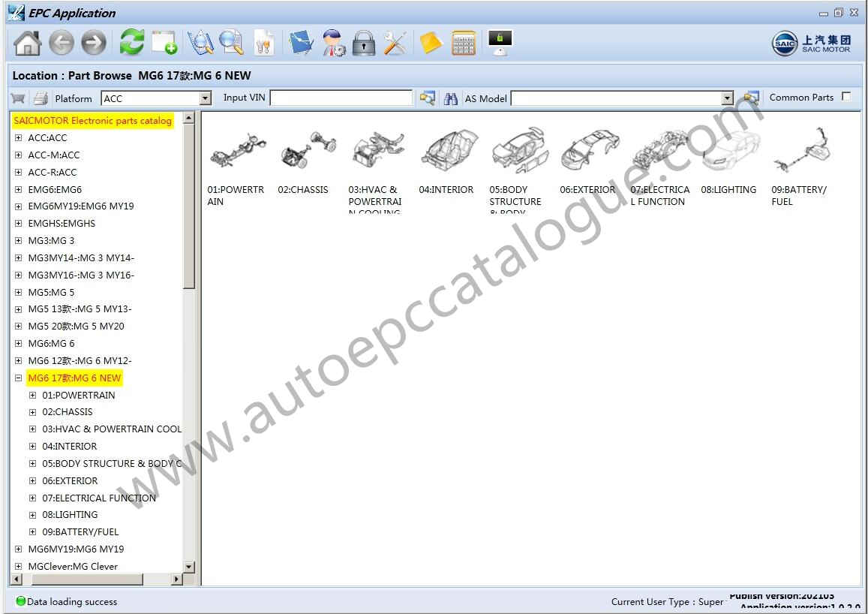Image resolution: width=868 pixels, height=614 pixels.
Task: Open user management person icon
Action: click(x=334, y=43)
